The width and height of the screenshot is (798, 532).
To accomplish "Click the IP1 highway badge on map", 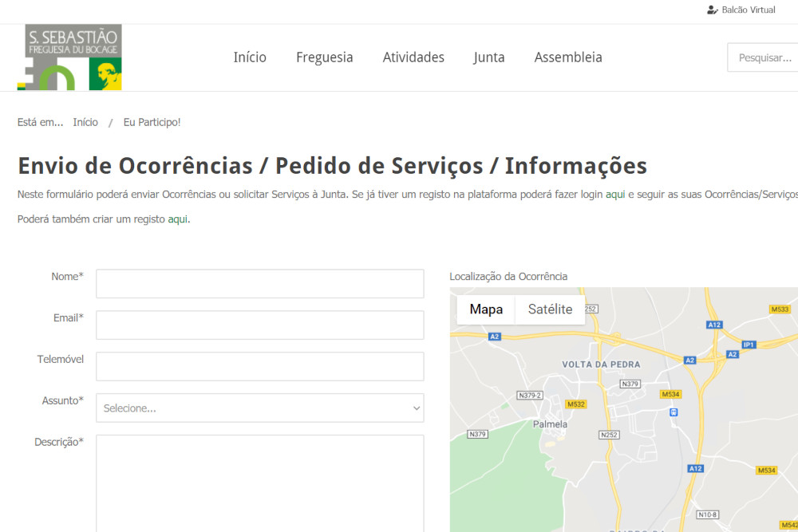I will point(749,345).
